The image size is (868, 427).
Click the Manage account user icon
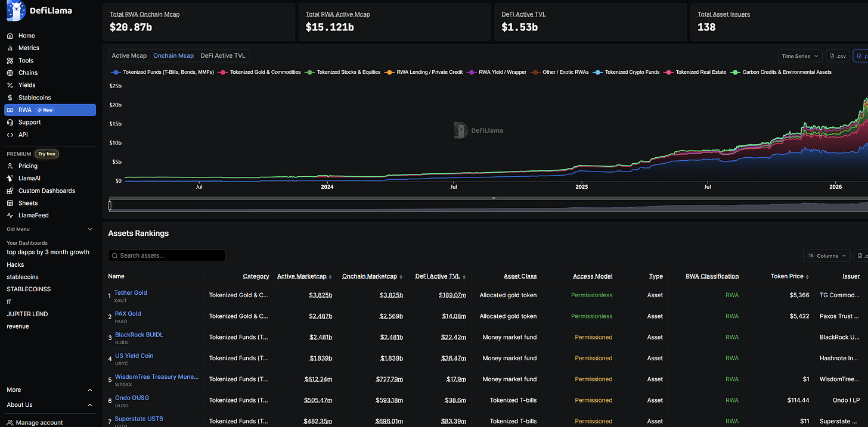(10, 423)
